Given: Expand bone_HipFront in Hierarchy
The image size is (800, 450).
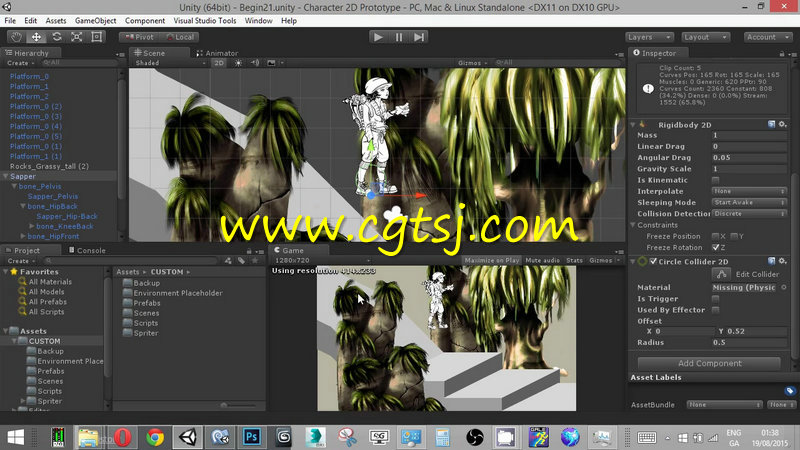Looking at the screenshot, I should point(23,236).
